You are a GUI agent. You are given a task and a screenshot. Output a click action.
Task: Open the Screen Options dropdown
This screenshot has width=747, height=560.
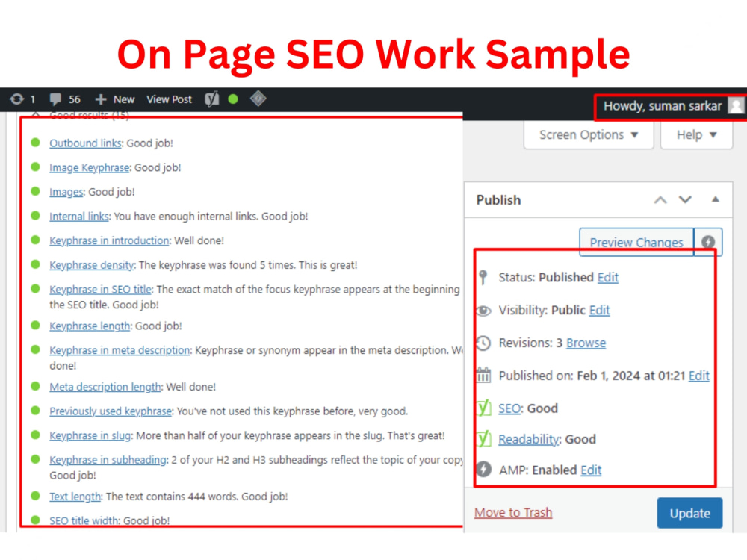coord(589,135)
